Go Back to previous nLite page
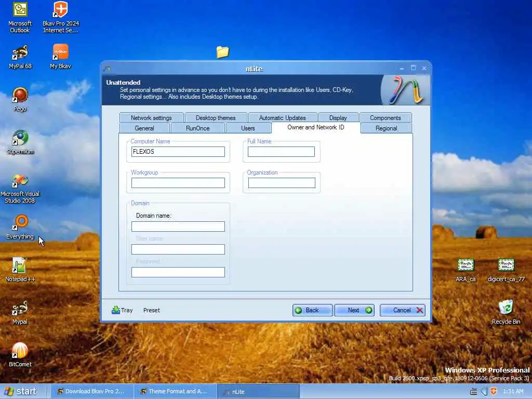Viewport: 532px width, 399px height. tap(312, 310)
